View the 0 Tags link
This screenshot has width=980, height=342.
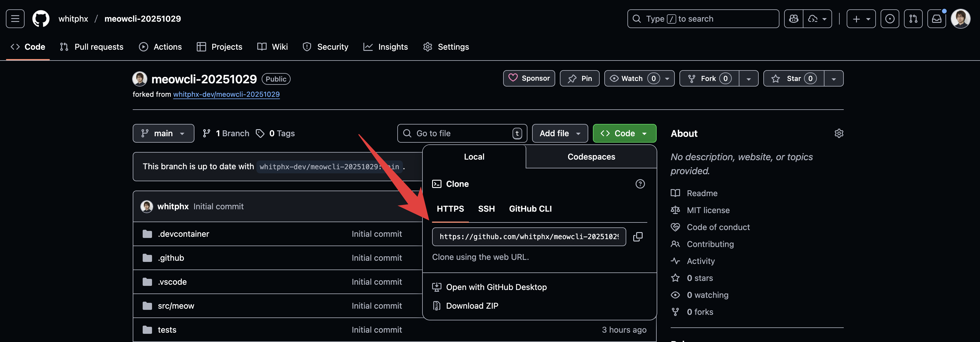[275, 134]
